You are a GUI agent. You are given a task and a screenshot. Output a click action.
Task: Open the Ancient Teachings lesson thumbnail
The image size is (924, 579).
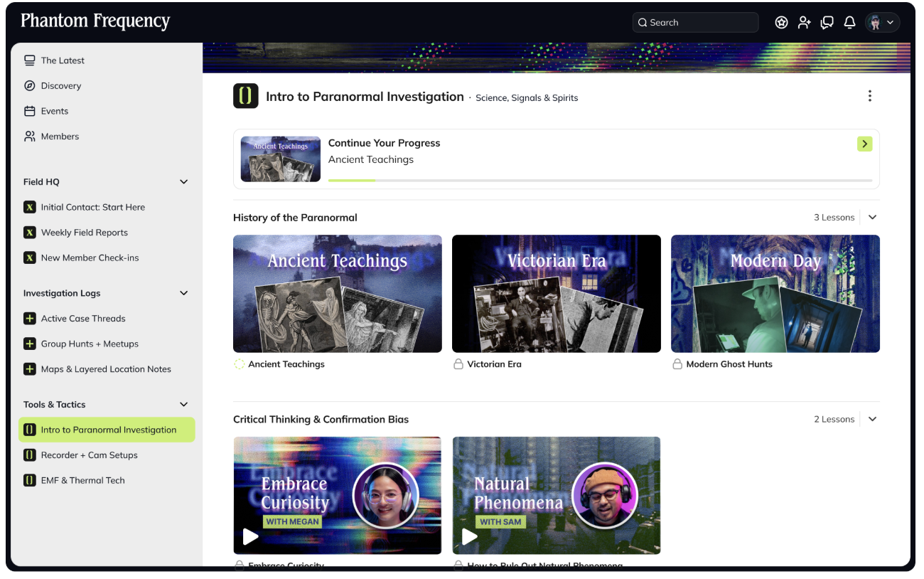click(338, 294)
